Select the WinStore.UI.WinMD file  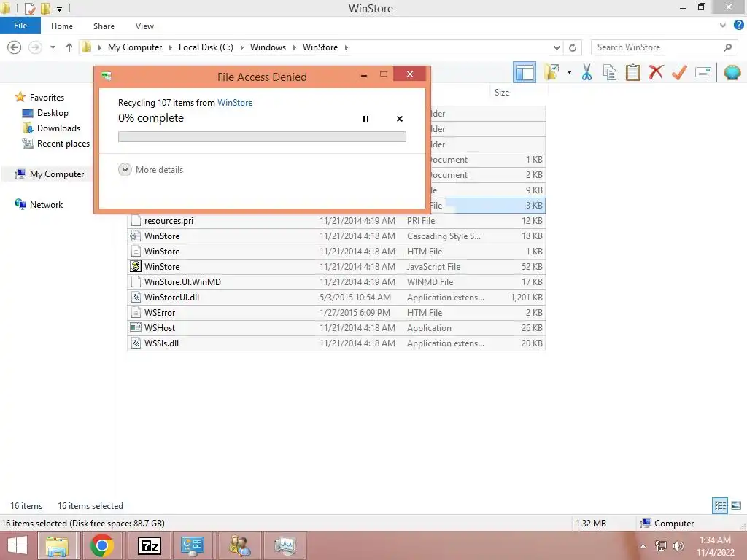[x=336, y=282]
